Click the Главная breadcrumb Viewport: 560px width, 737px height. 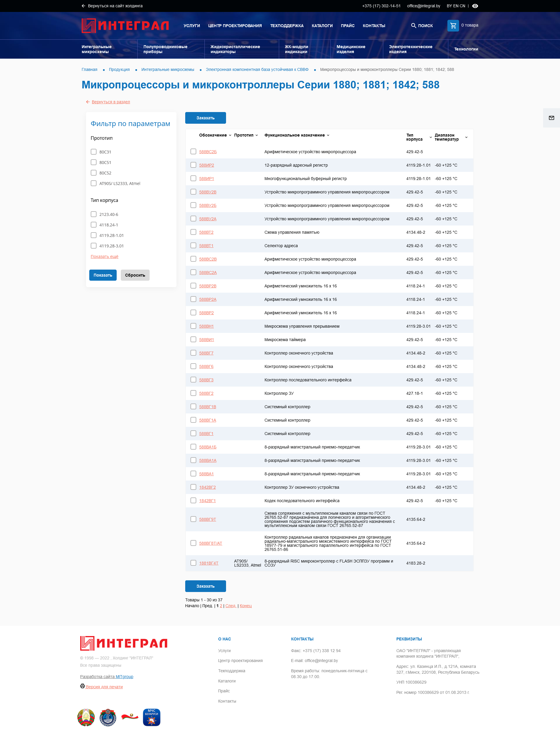(89, 69)
